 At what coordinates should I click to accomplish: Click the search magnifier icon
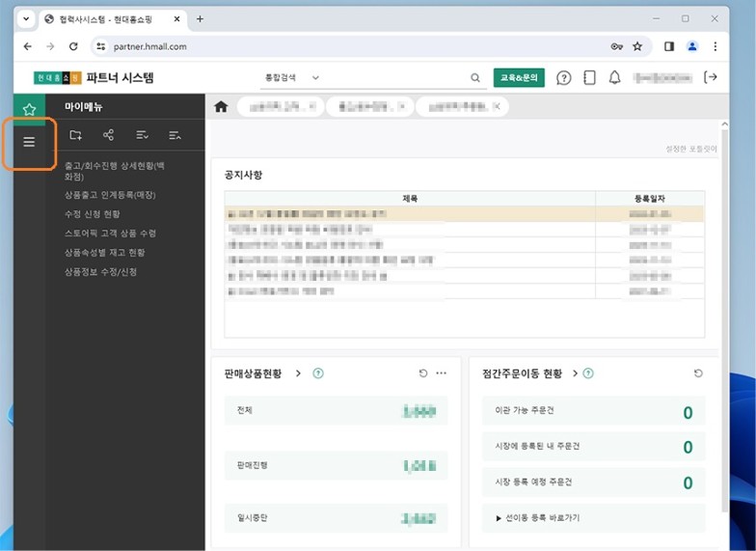coord(475,77)
